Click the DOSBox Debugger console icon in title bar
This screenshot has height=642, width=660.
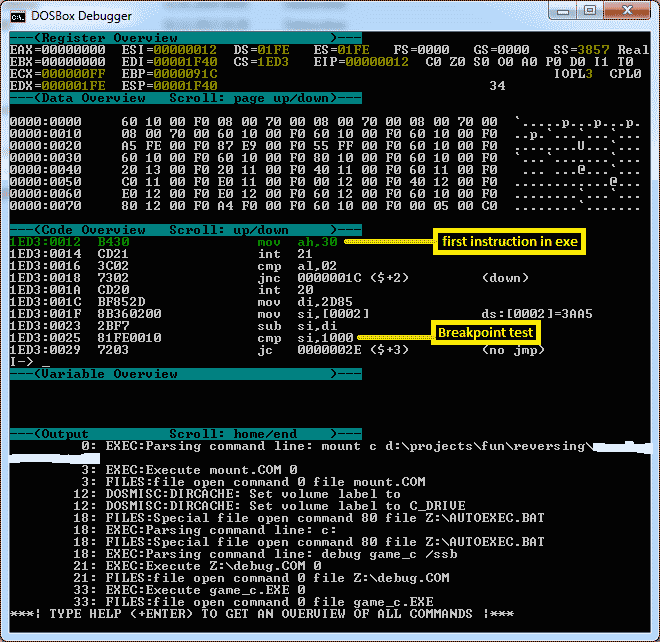(x=18, y=16)
